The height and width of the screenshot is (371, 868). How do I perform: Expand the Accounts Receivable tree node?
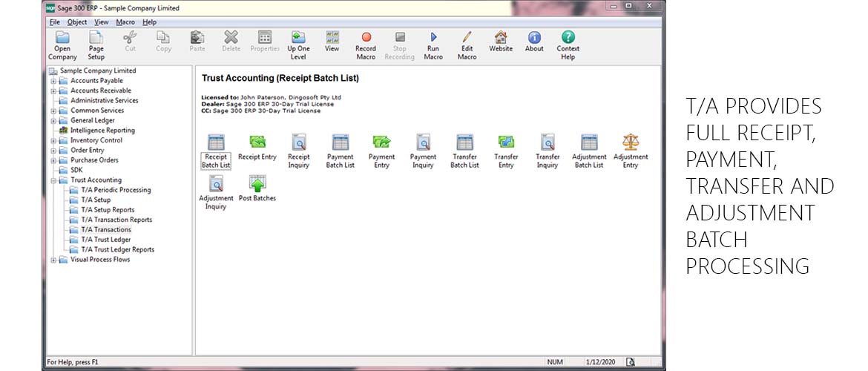[x=53, y=91]
